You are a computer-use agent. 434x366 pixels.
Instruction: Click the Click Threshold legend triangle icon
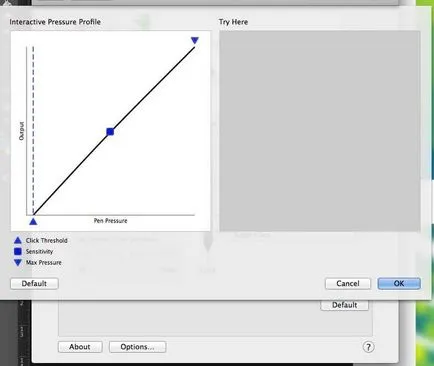pyautogui.click(x=18, y=240)
